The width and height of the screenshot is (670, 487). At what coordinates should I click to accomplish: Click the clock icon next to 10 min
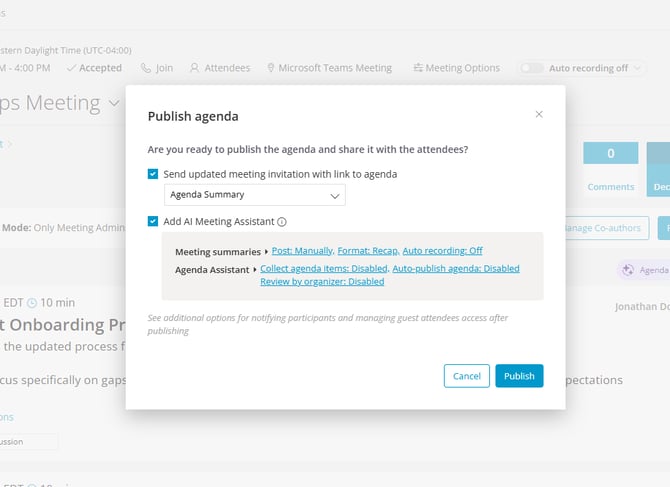tap(32, 303)
